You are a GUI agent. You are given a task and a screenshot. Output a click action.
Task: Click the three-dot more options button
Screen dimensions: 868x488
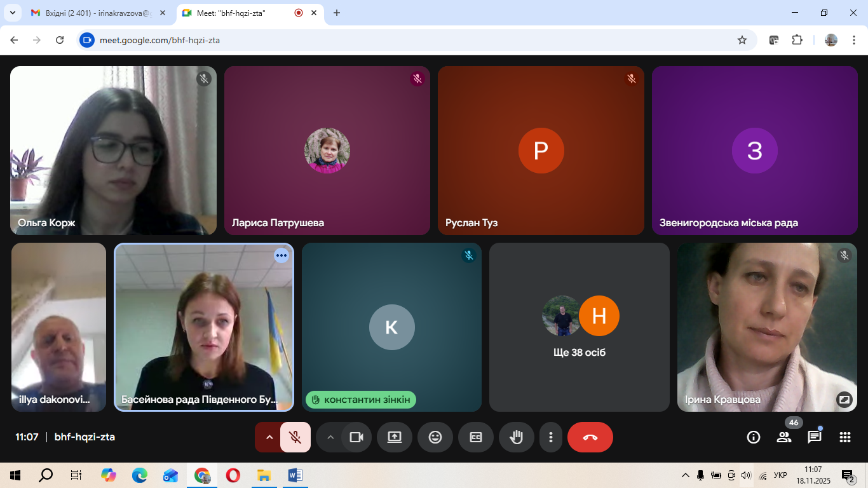click(551, 437)
